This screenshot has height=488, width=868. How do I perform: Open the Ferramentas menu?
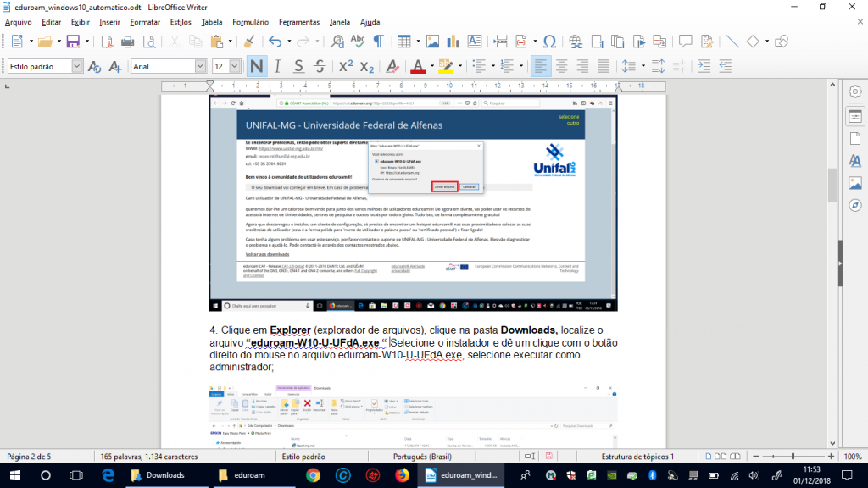[x=299, y=22]
